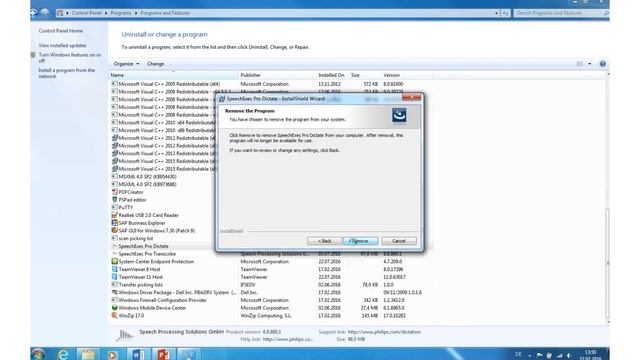This screenshot has width=640, height=360.
Task: Select the scan picking list icon
Action: (x=115, y=238)
